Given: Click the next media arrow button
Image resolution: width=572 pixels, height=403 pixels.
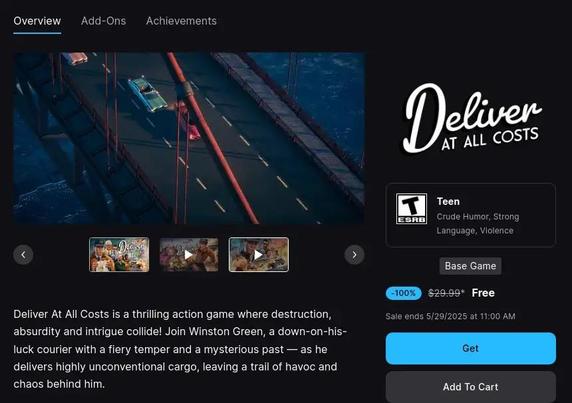Looking at the screenshot, I should (354, 255).
